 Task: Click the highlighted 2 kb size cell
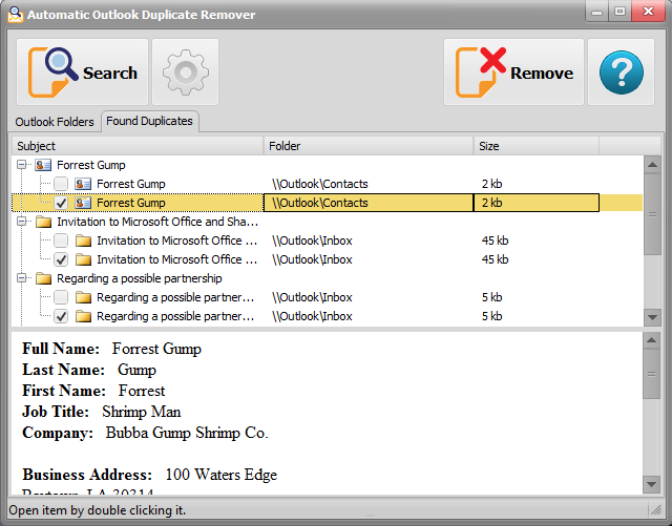[536, 203]
